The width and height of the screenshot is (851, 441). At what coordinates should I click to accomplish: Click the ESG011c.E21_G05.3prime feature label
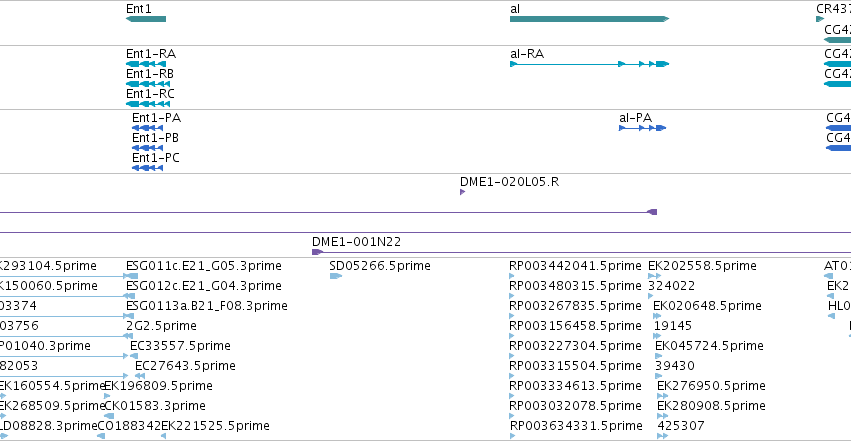pyautogui.click(x=204, y=266)
